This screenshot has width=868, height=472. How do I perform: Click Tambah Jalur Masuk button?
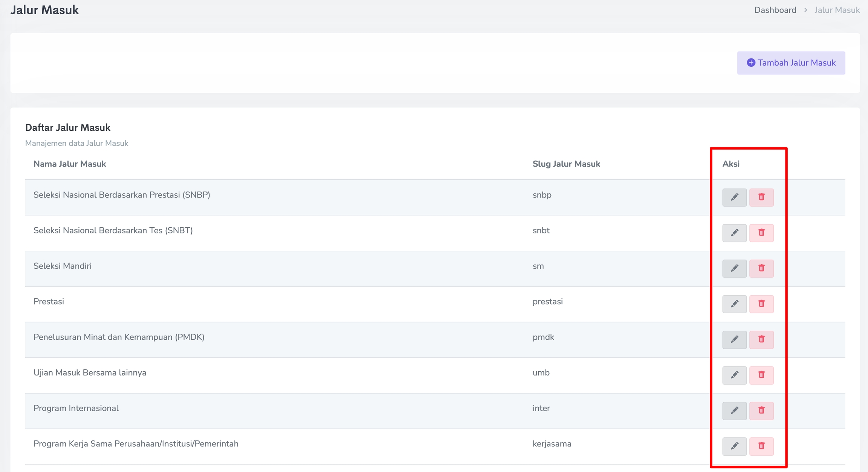[791, 63]
